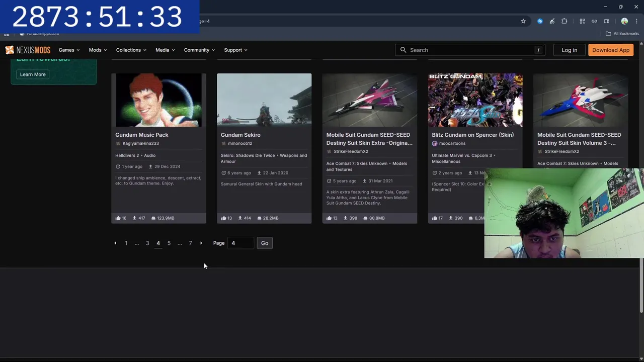Open Ultimate Marvel vs. Capcom 3 link

(x=462, y=155)
